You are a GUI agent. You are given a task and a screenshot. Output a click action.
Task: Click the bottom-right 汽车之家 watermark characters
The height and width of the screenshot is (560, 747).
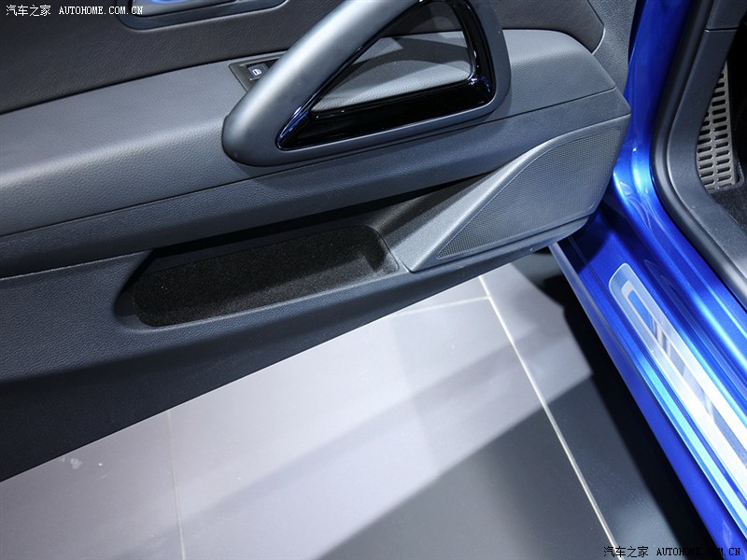pyautogui.click(x=627, y=551)
